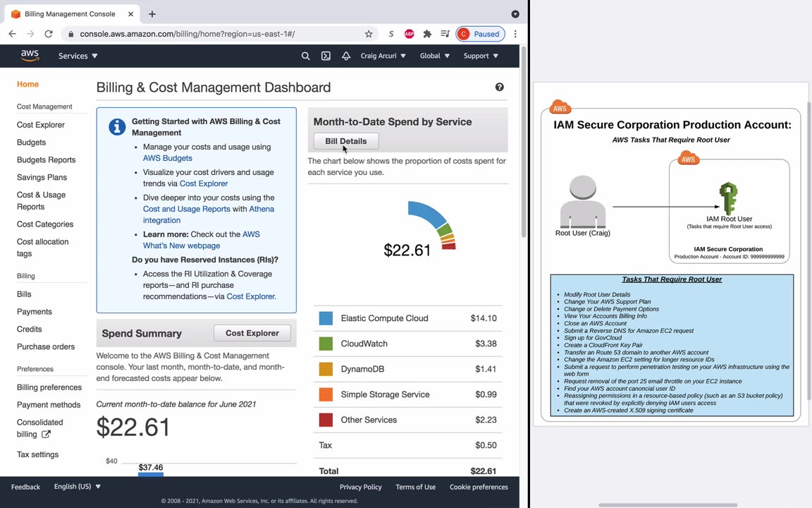Open Billing preferences
The image size is (812, 508).
point(49,387)
